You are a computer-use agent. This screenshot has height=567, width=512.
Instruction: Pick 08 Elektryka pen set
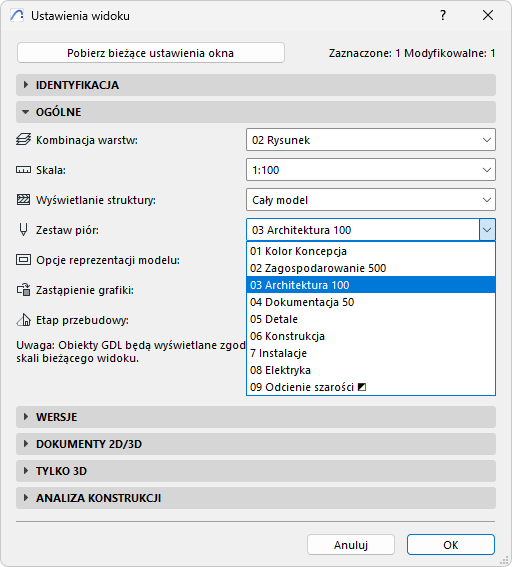[x=371, y=370]
